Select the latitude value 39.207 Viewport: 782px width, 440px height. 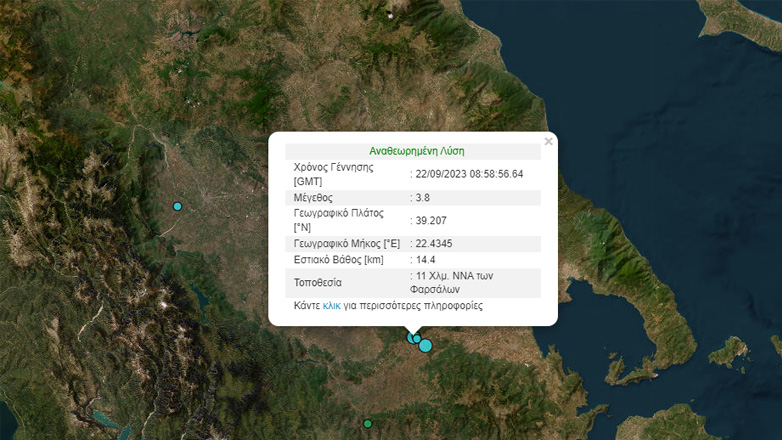coord(431,220)
